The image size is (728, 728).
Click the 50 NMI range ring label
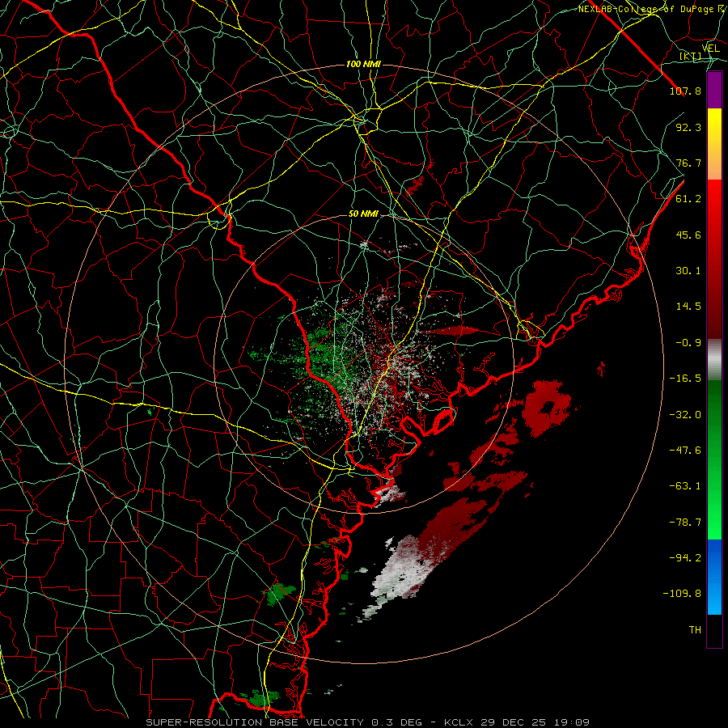[x=363, y=214]
